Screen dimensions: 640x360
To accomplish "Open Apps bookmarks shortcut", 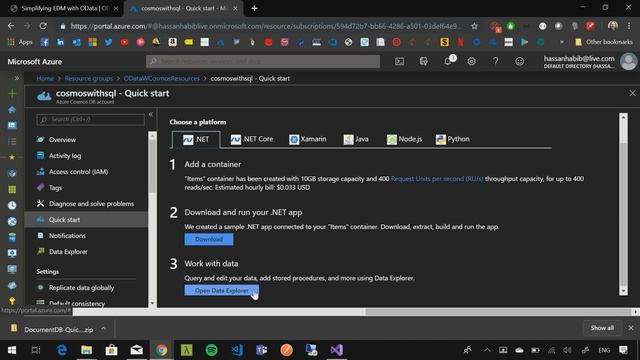I will [x=20, y=42].
